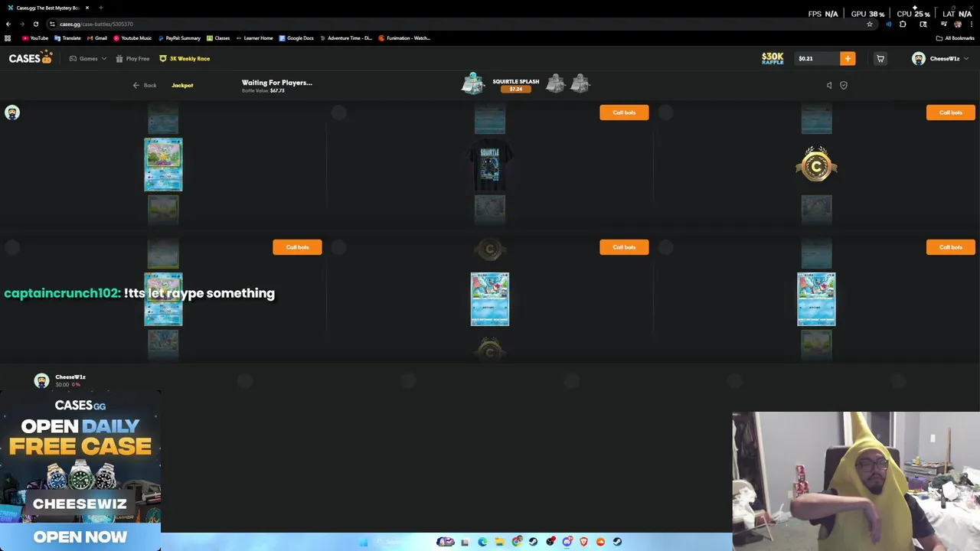Click the Squirtle Splash $7.24 price tag

(516, 89)
